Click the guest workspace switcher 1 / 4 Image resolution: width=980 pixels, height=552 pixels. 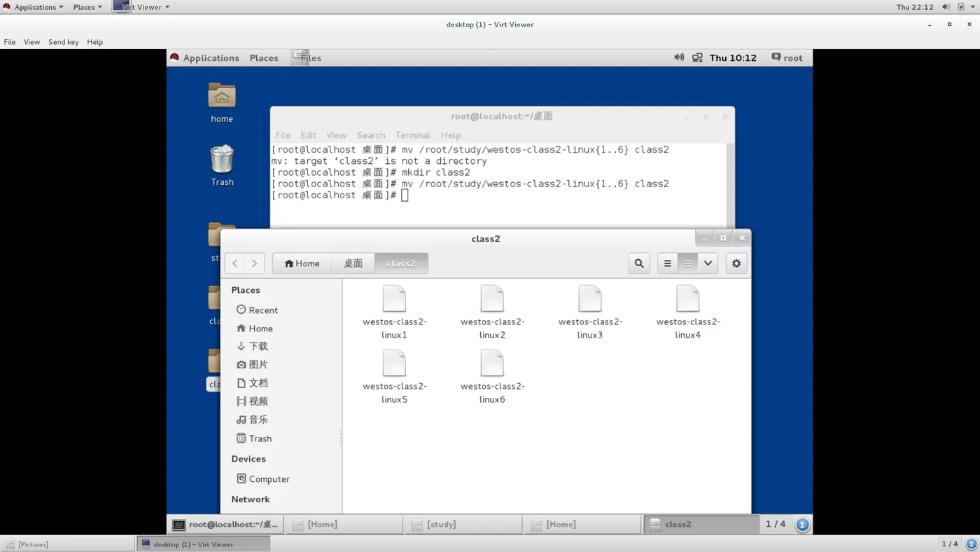[x=776, y=524]
